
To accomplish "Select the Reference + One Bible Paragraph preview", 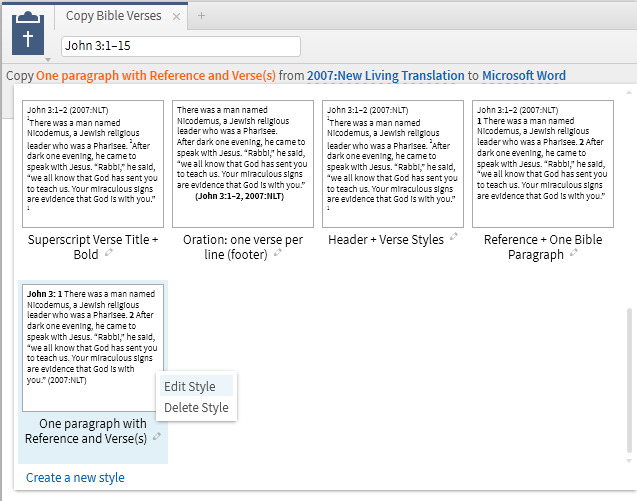I will (x=543, y=164).
